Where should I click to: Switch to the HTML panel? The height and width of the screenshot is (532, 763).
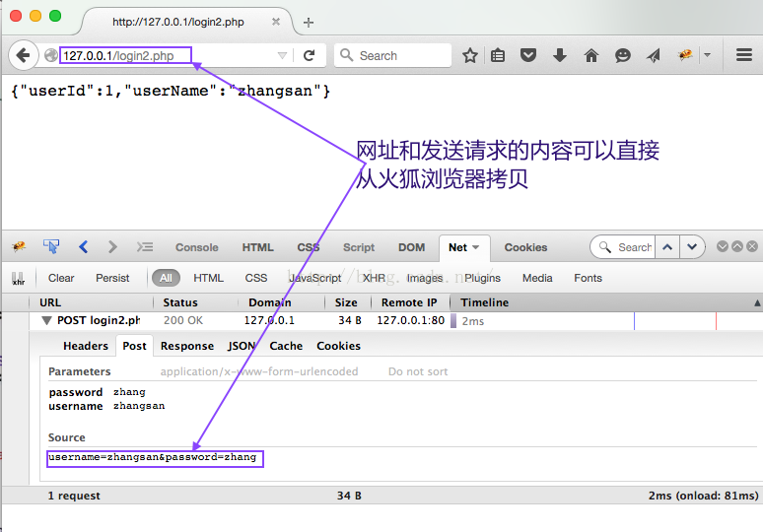tap(258, 247)
